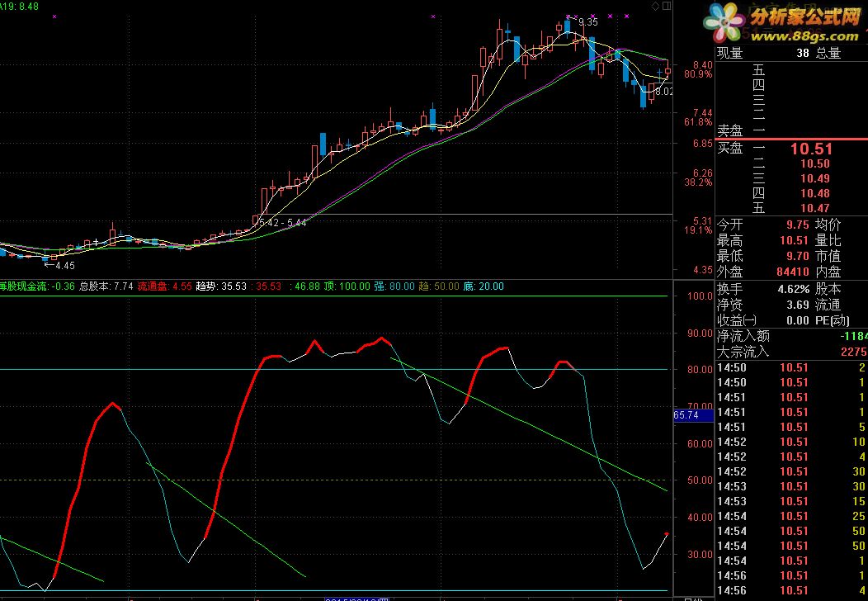Click the green 46.88 indicator value

pyautogui.click(x=307, y=286)
